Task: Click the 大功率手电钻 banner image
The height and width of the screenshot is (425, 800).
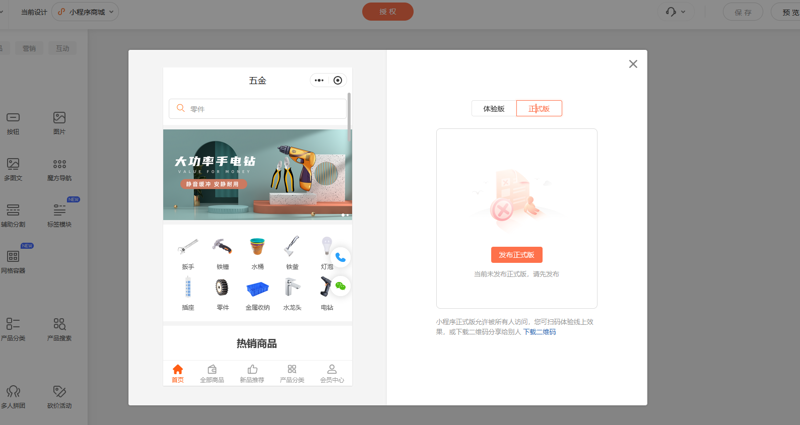Action: 258,174
